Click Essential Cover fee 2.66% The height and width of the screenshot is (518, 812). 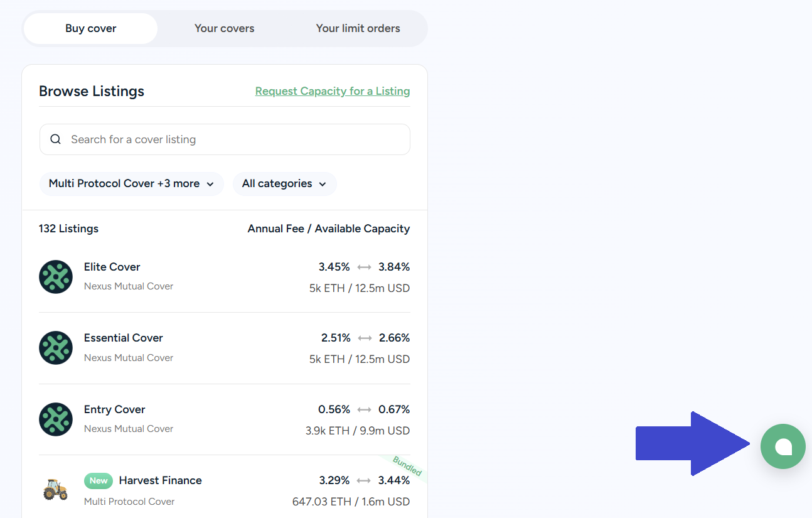[x=395, y=338]
